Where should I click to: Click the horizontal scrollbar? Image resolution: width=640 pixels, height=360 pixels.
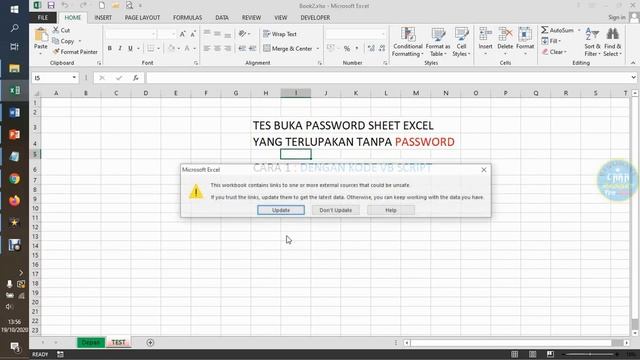click(516, 342)
